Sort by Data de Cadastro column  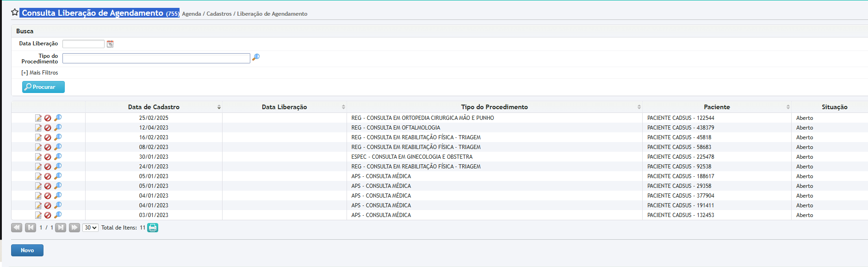click(x=154, y=107)
